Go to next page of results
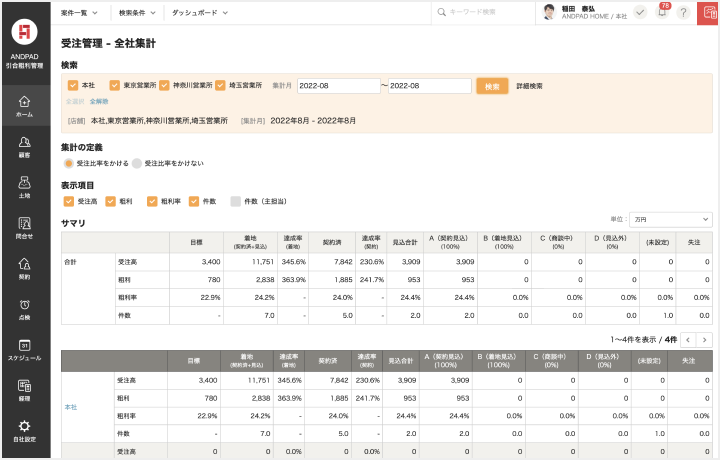 coord(704,340)
